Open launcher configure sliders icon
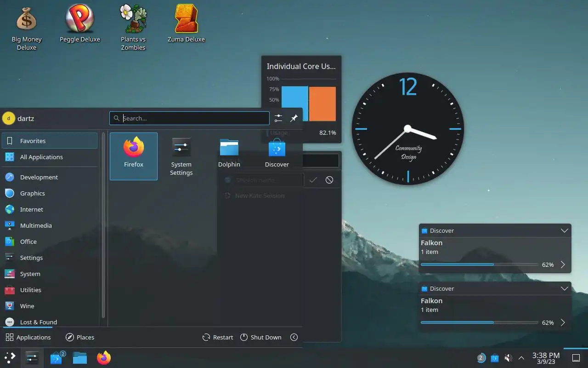 click(x=278, y=118)
